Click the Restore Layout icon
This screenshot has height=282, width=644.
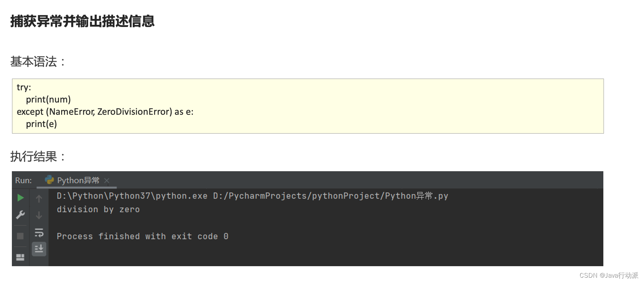(x=21, y=257)
